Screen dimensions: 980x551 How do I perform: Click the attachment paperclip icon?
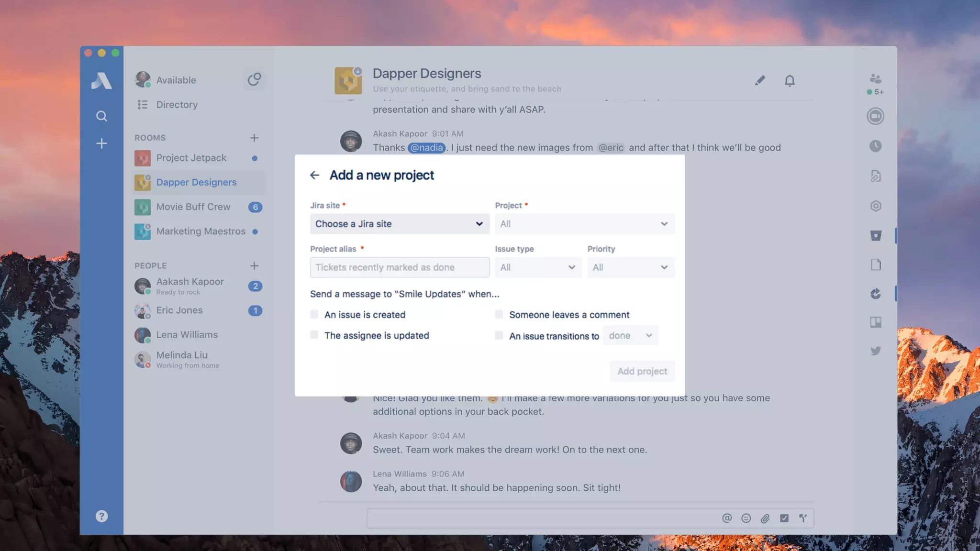[765, 518]
